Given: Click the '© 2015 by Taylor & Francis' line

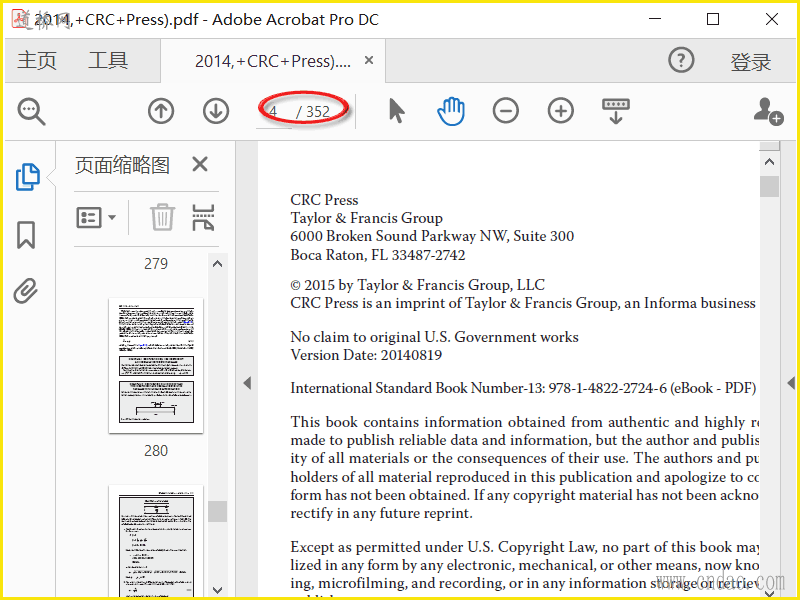Looking at the screenshot, I should (x=417, y=284).
